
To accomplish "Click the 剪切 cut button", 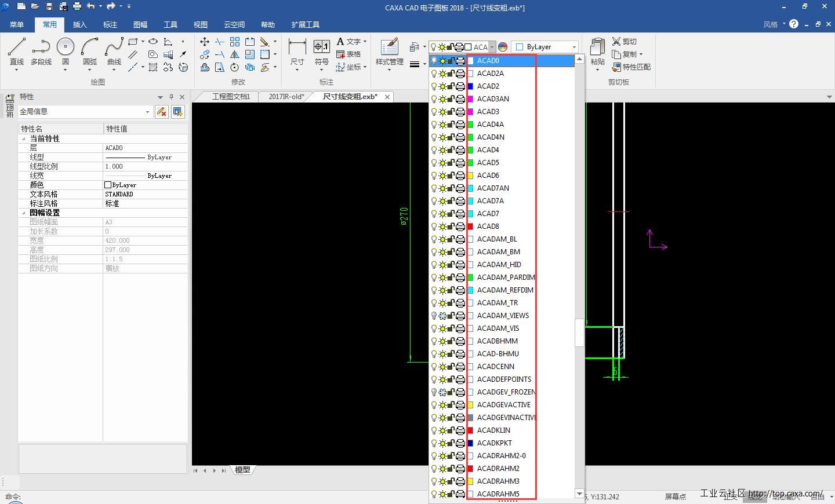I will coord(624,42).
